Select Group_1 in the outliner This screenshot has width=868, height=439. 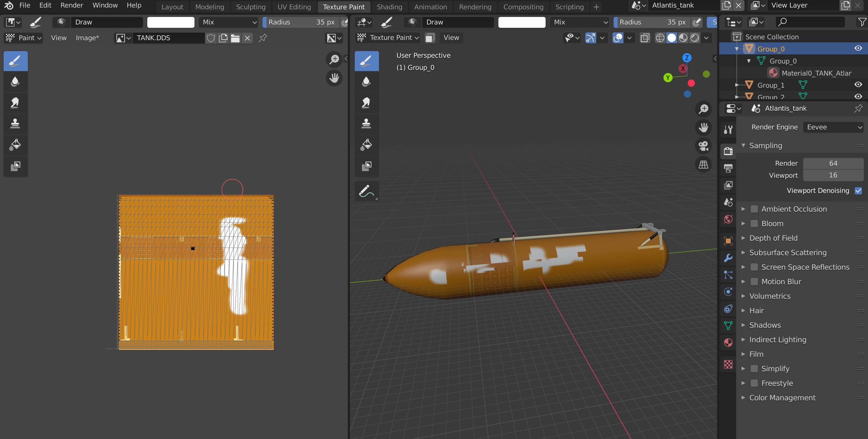(771, 85)
